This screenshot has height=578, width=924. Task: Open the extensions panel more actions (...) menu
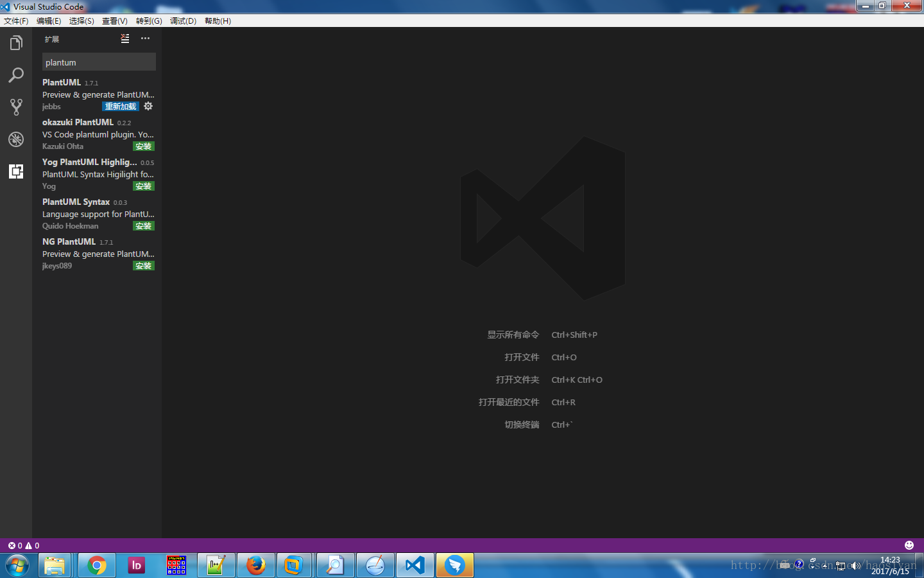pyautogui.click(x=146, y=39)
